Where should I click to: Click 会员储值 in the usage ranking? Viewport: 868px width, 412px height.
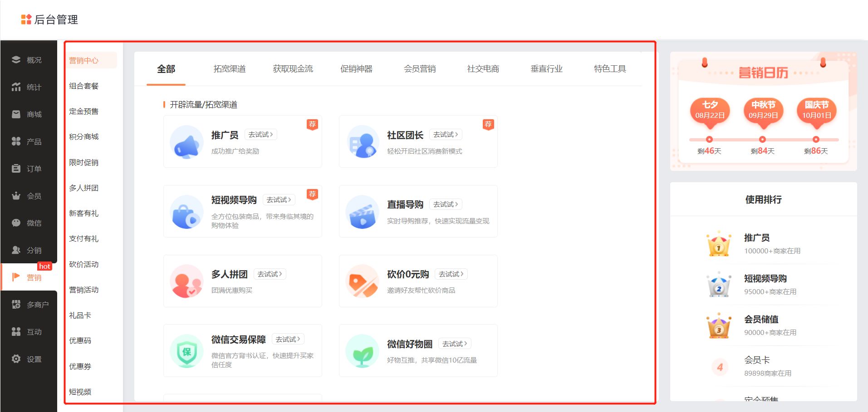click(x=761, y=319)
